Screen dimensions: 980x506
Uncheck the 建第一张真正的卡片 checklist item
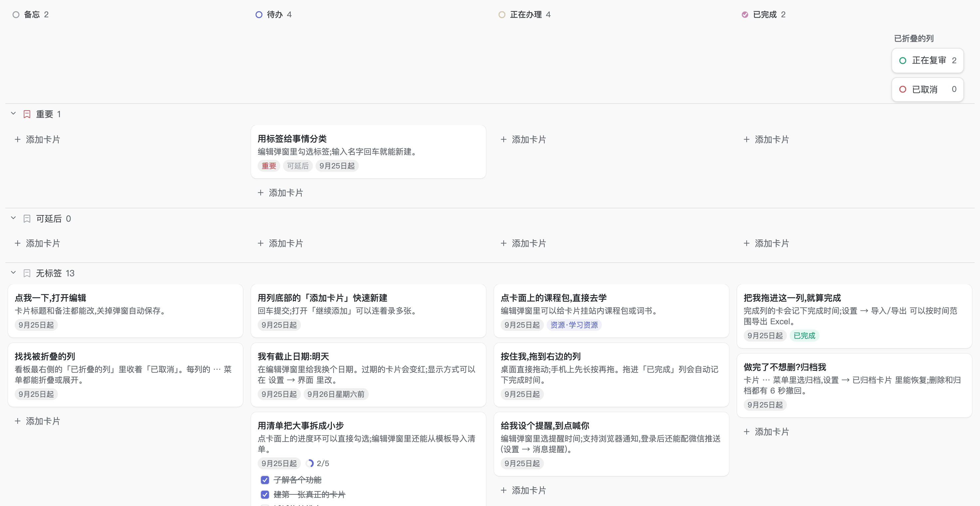[265, 495]
